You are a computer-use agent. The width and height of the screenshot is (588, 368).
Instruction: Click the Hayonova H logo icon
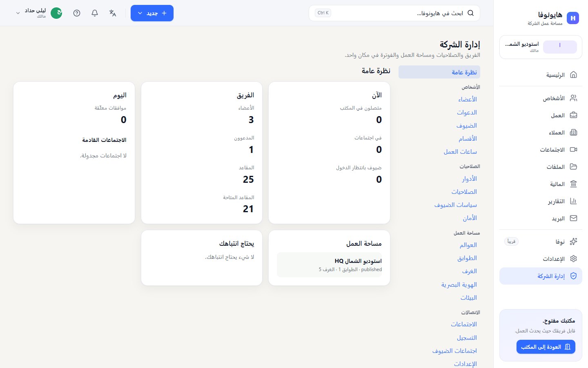573,18
